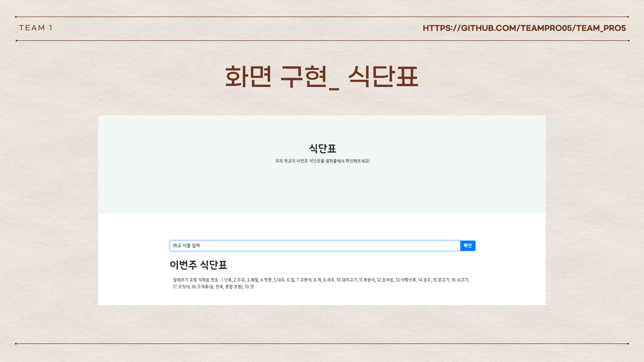This screenshot has height=362, width=644.
Task: Click allergen item 17.오징어
Action: (181, 287)
